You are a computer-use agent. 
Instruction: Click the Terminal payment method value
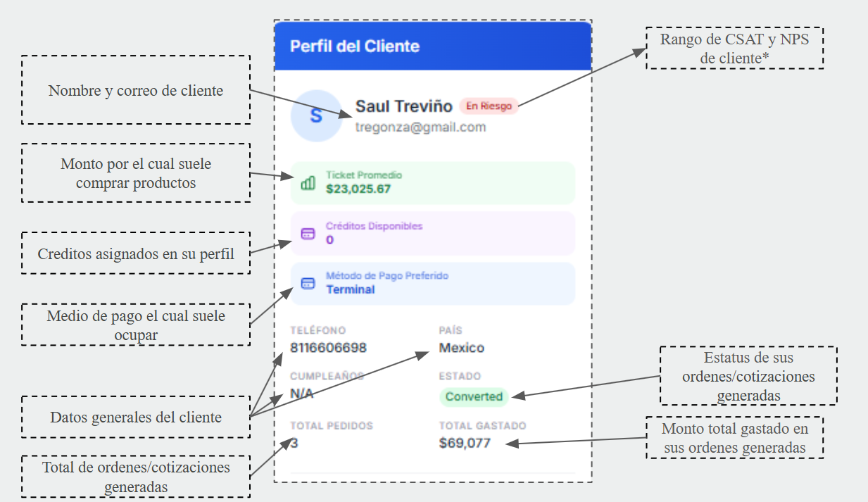point(350,289)
